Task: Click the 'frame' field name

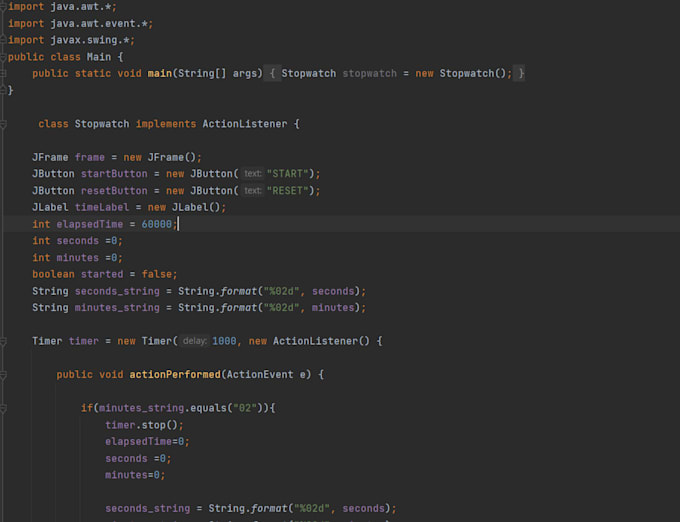Action: (x=90, y=157)
